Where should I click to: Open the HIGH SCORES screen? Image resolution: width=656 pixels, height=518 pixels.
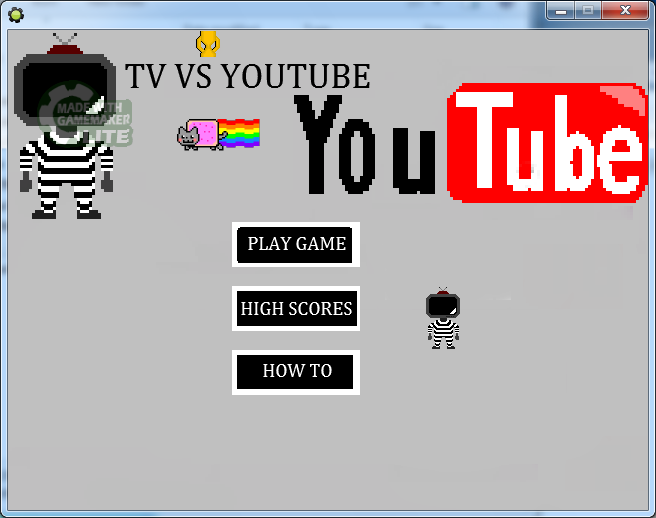[296, 308]
